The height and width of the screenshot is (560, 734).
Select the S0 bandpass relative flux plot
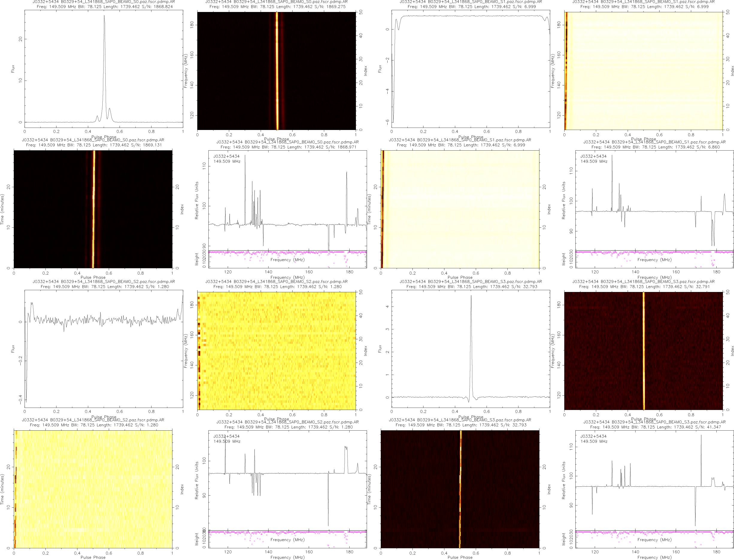click(287, 200)
